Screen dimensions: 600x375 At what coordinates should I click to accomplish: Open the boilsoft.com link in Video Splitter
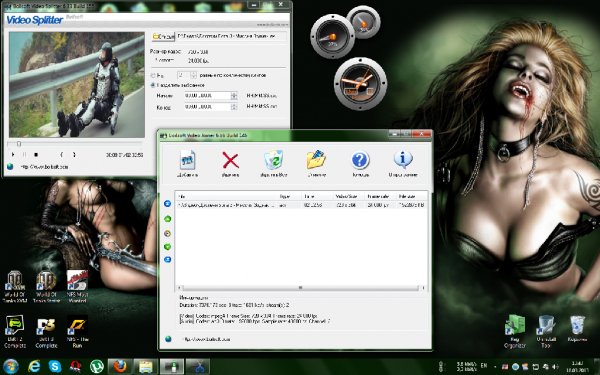tap(44, 167)
